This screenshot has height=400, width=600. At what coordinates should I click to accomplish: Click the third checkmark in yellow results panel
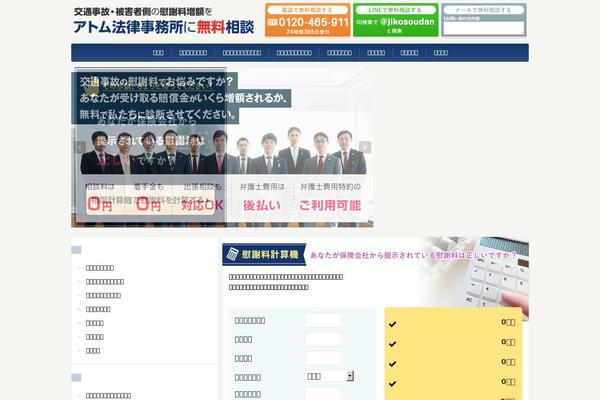[x=392, y=364]
